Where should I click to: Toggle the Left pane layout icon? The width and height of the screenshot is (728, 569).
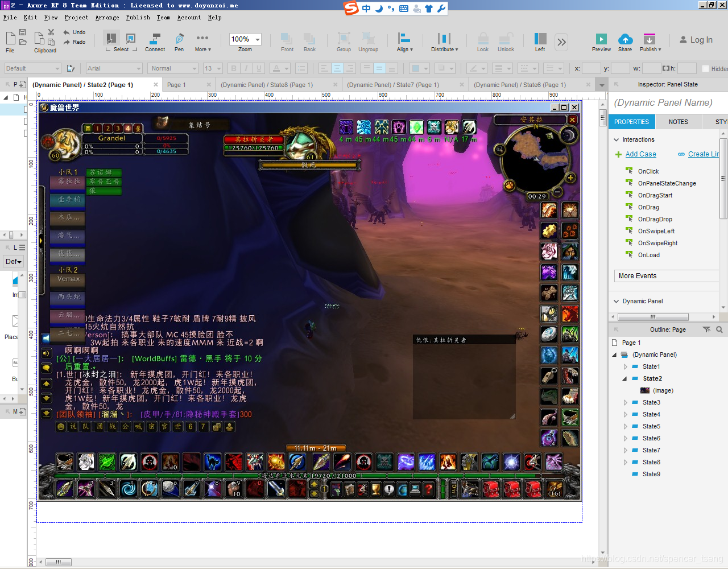pyautogui.click(x=540, y=39)
